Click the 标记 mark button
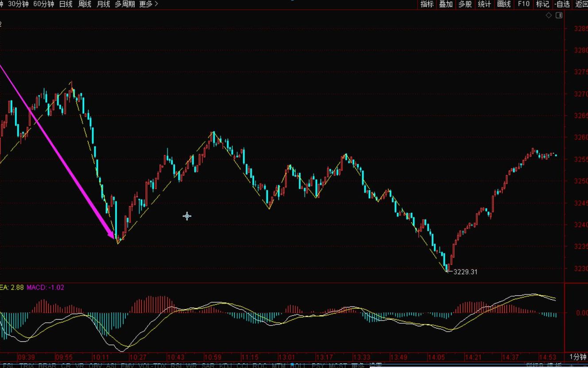The image size is (588, 368). (x=542, y=4)
